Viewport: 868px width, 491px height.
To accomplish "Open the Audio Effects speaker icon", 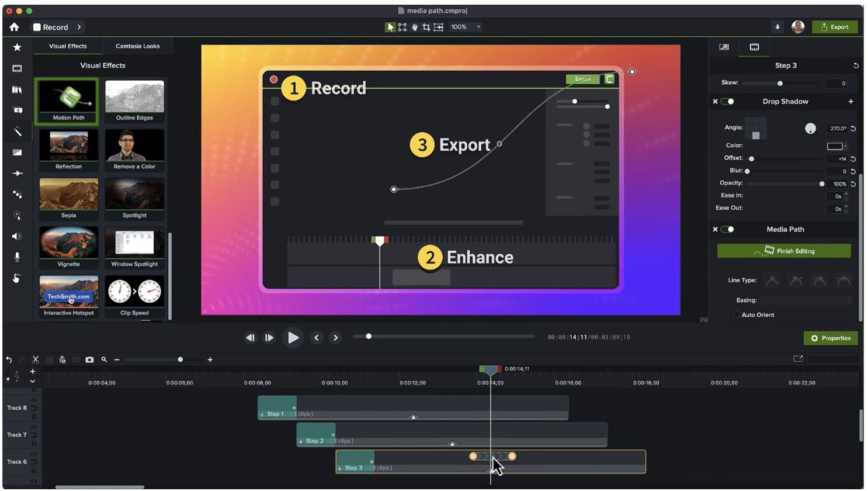I will coord(17,236).
